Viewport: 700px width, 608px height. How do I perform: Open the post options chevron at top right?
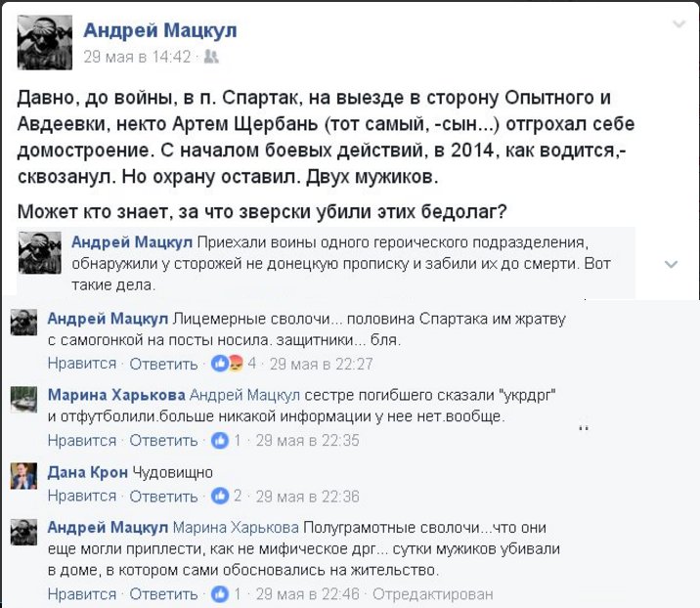[x=678, y=22]
